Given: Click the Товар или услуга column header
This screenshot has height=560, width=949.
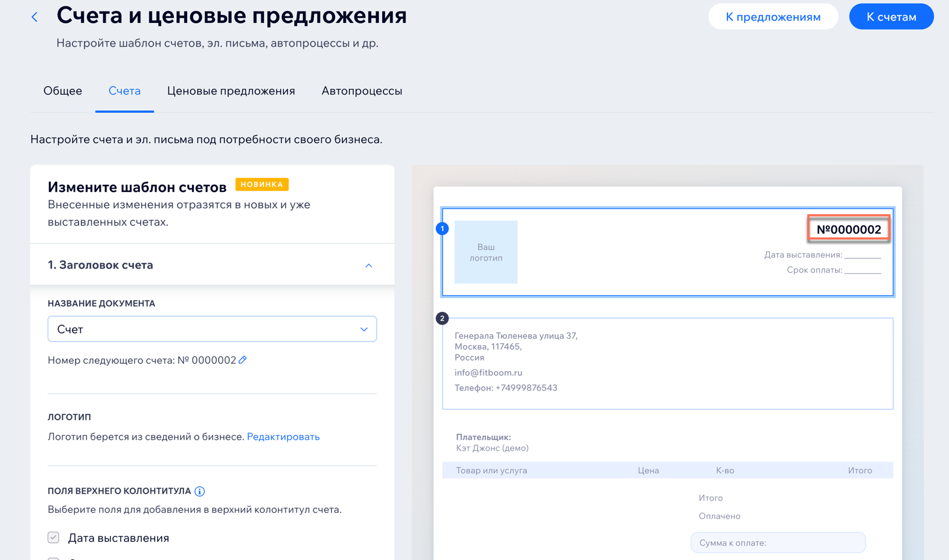Looking at the screenshot, I should pyautogui.click(x=491, y=470).
